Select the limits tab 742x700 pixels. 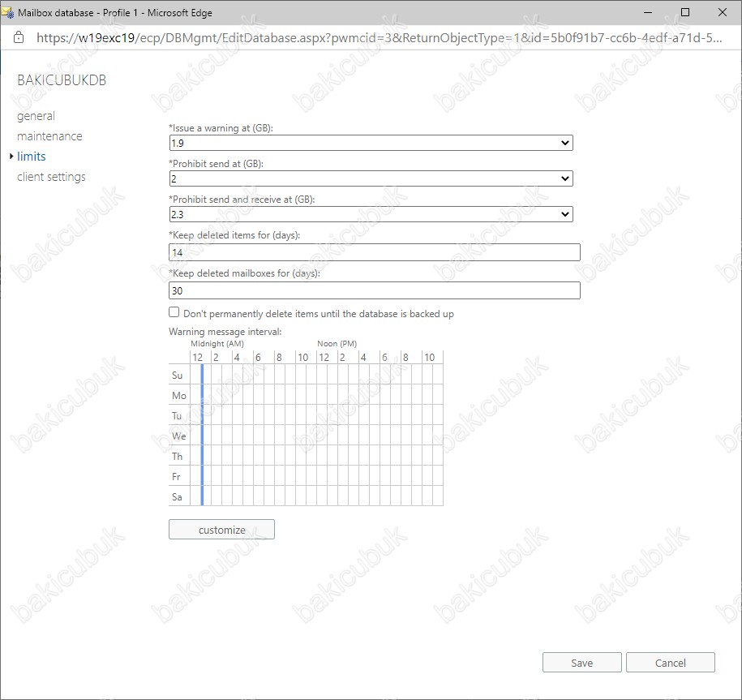coord(32,157)
